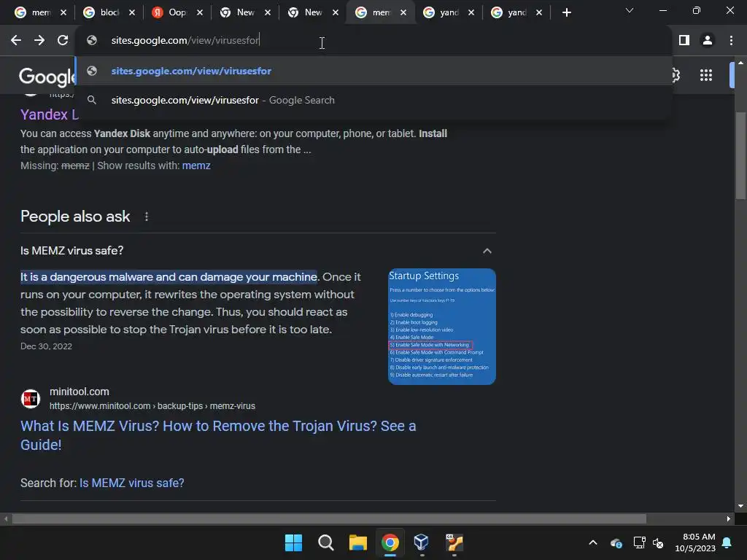Reload the current page
This screenshot has height=560, width=747.
(x=63, y=41)
